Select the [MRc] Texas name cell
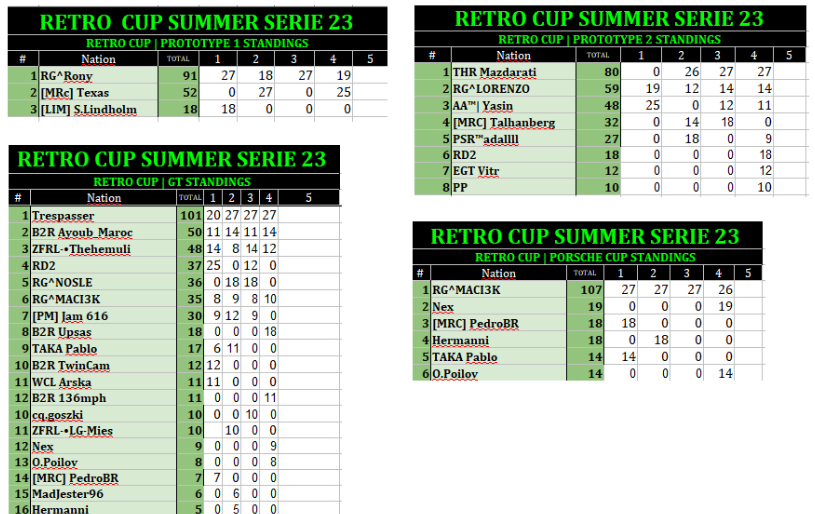This screenshot has width=815, height=514. pyautogui.click(x=98, y=91)
